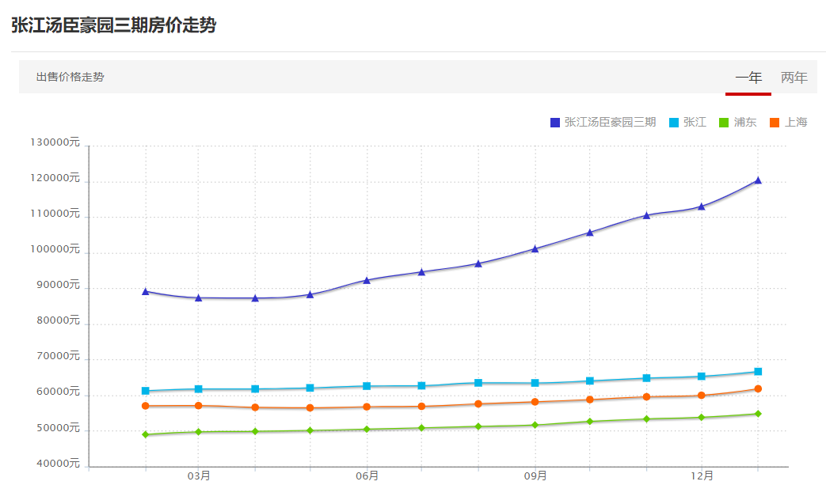Click the 张江汤臣豪园三期房价走势 heading
Screen dimensions: 826x504
[114, 25]
